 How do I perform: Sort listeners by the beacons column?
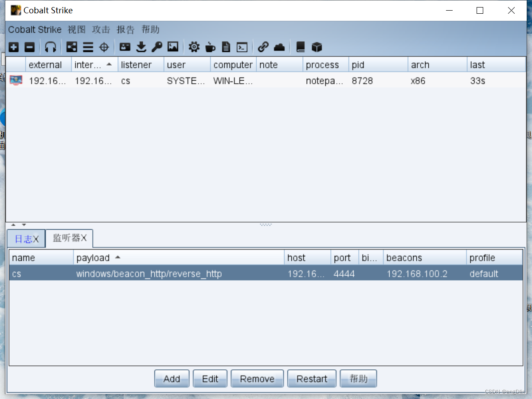425,258
